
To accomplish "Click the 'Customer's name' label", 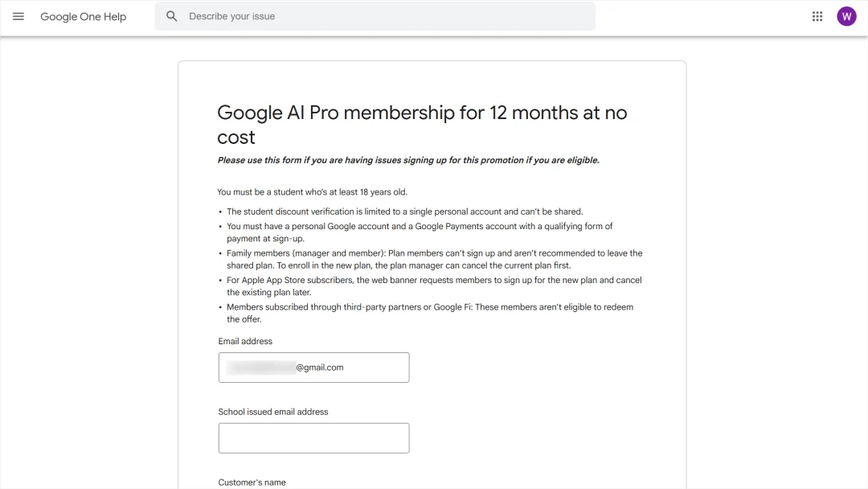I will [252, 483].
